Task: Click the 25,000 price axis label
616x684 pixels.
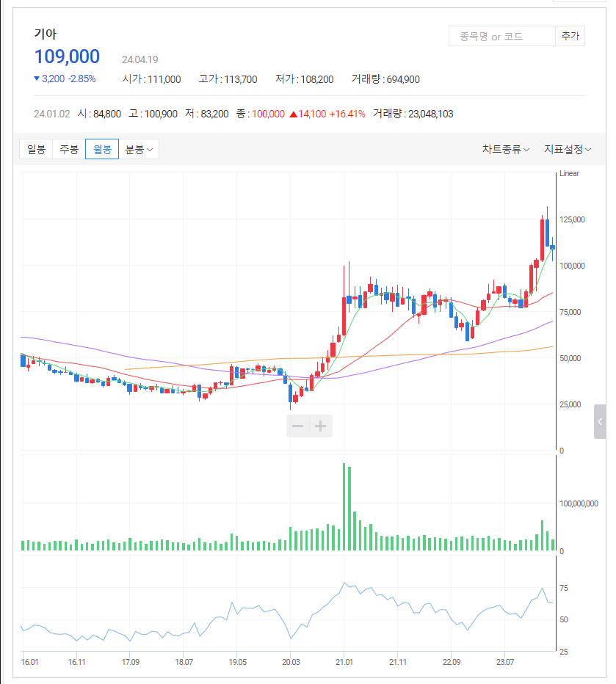Action: [x=570, y=404]
